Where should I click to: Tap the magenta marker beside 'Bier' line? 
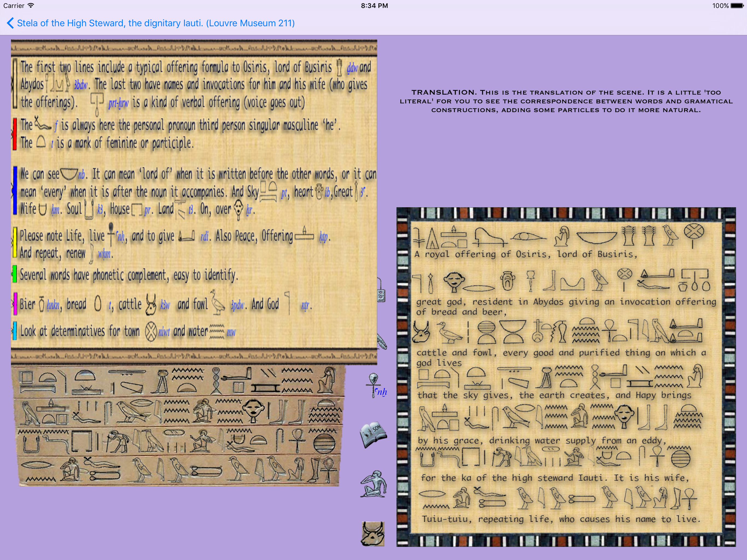[x=15, y=304]
